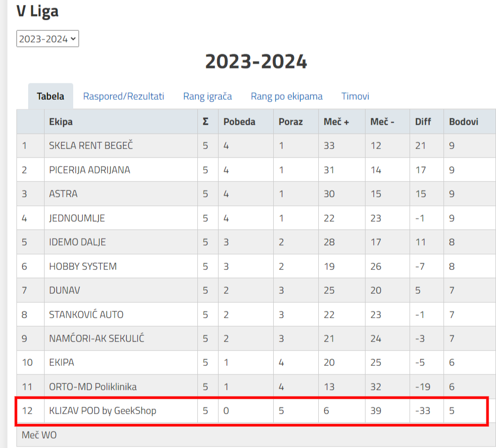Select ORTO-MD Poliklinika in the standings
The width and height of the screenshot is (496, 448).
93,386
